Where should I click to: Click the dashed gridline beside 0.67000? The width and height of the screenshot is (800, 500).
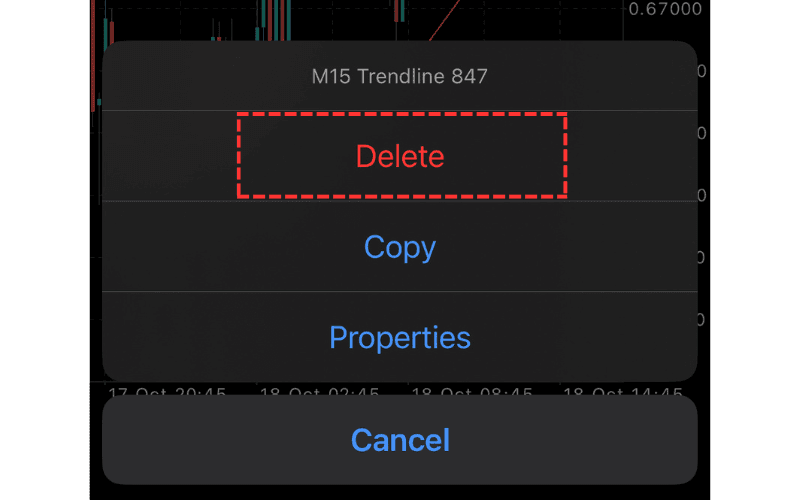pyautogui.click(x=560, y=7)
